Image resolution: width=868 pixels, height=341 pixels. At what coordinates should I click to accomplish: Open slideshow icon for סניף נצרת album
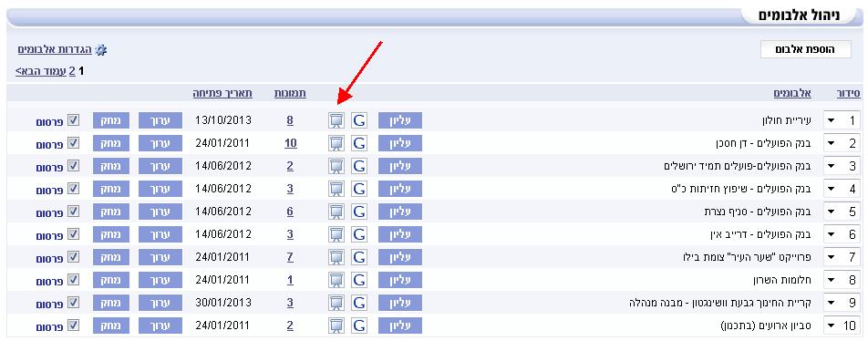(x=336, y=212)
